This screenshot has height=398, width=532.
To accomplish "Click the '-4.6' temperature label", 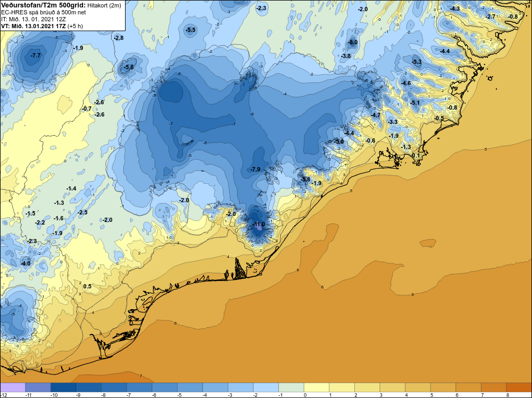I will point(406,83).
